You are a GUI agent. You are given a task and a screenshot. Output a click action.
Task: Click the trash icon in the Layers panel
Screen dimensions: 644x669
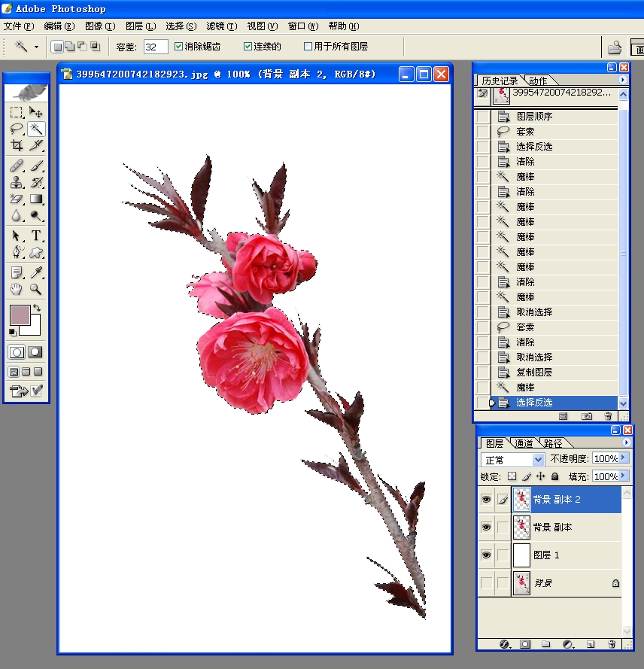(x=611, y=645)
